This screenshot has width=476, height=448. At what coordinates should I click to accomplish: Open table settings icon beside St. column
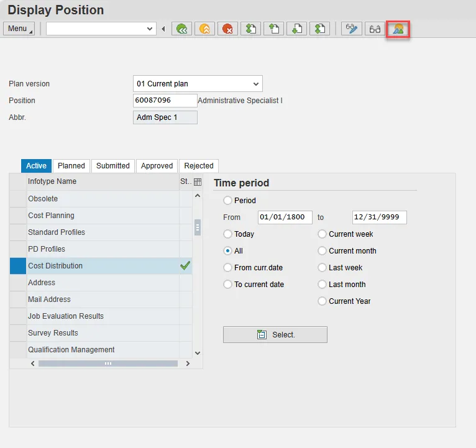(x=198, y=182)
